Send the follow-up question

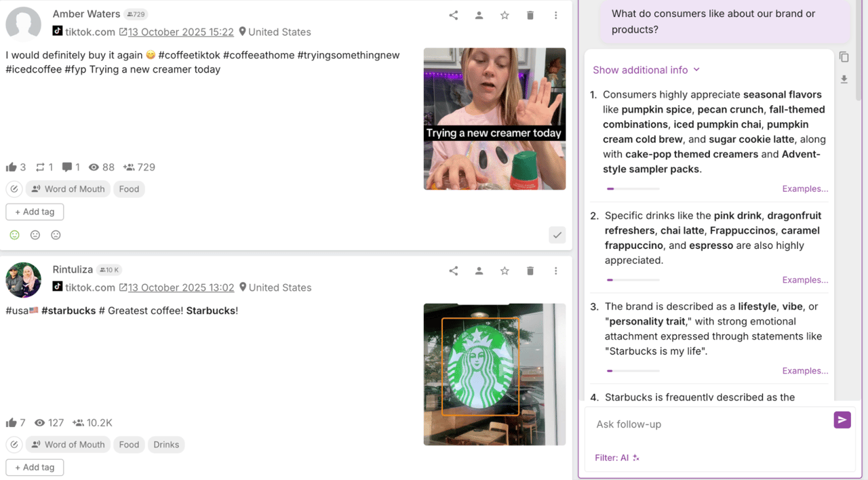coord(842,420)
